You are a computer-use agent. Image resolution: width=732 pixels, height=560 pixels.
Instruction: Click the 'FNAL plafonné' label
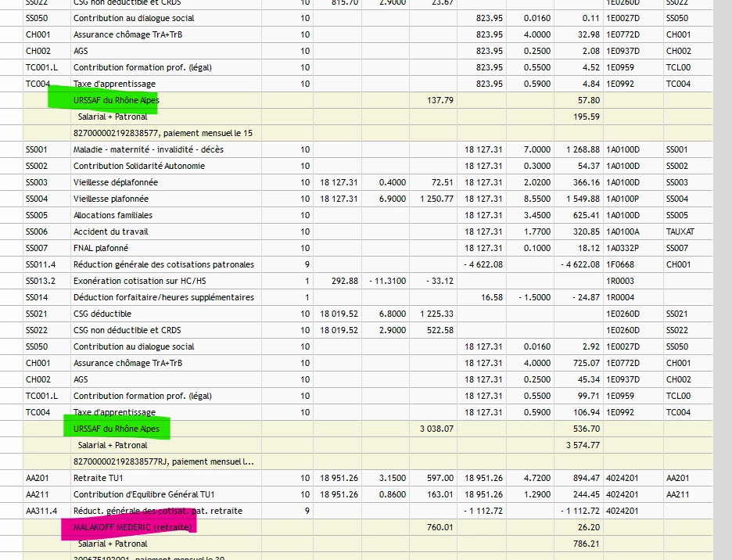point(101,247)
